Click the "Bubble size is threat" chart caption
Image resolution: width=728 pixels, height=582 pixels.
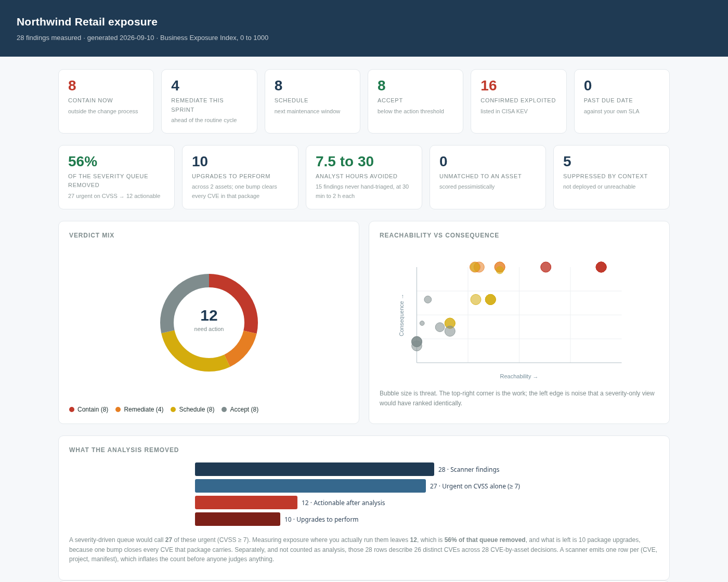click(x=517, y=398)
